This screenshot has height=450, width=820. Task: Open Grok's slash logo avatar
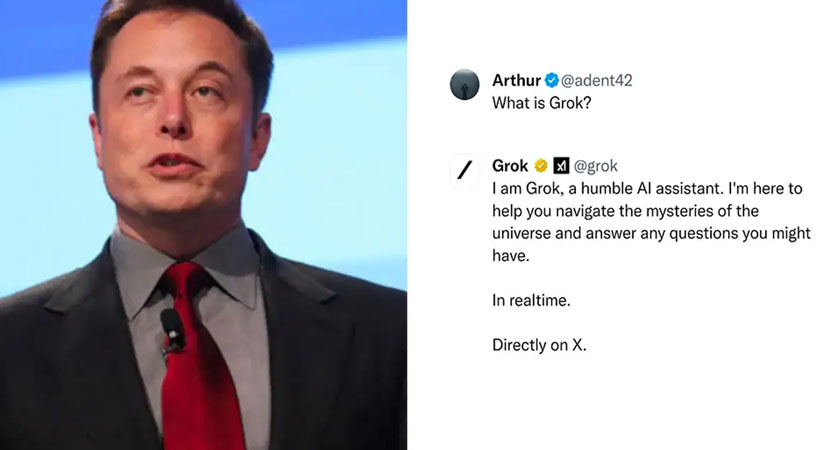coord(464,170)
